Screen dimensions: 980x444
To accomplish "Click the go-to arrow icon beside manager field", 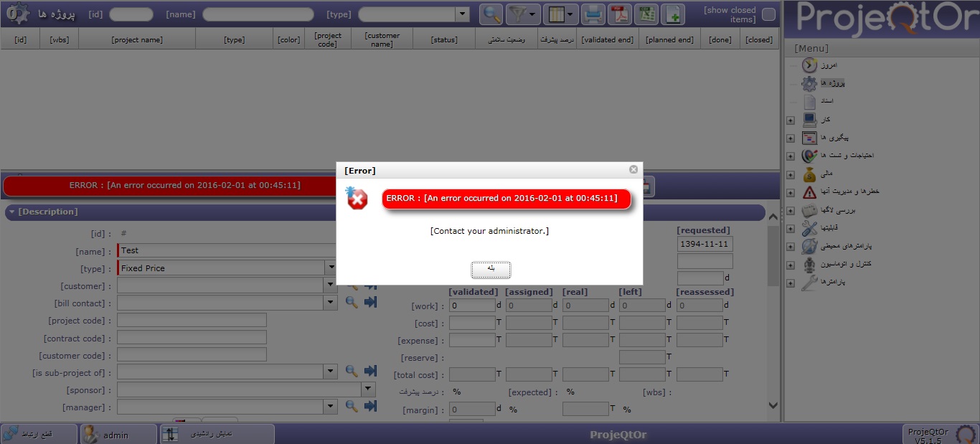I will pyautogui.click(x=370, y=406).
